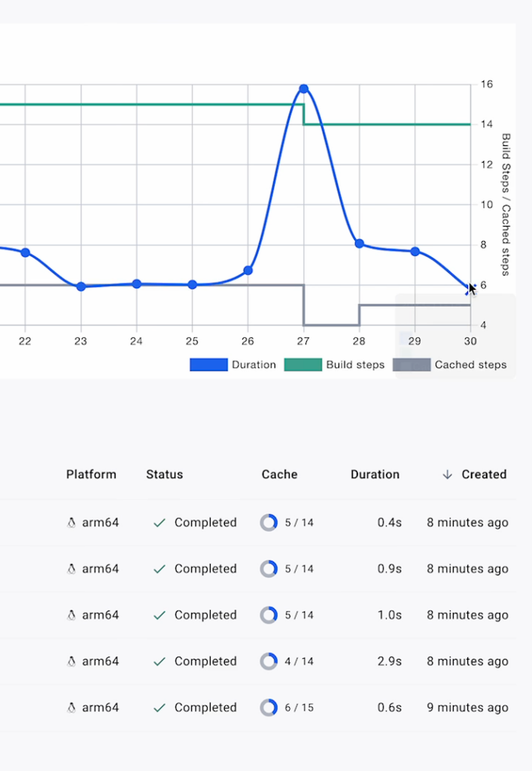Image resolution: width=532 pixels, height=771 pixels.
Task: Click the cache ring showing 4 / 14
Action: click(x=269, y=661)
